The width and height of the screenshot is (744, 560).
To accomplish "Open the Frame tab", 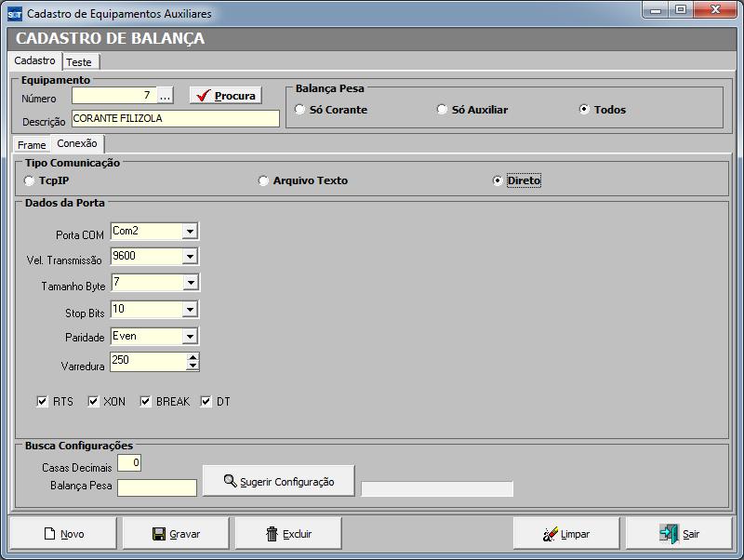I will [32, 145].
